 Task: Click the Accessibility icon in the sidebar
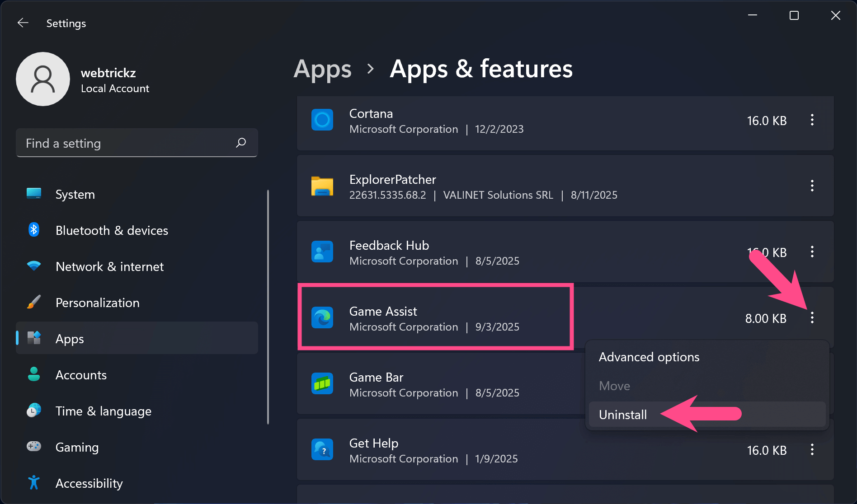click(34, 482)
